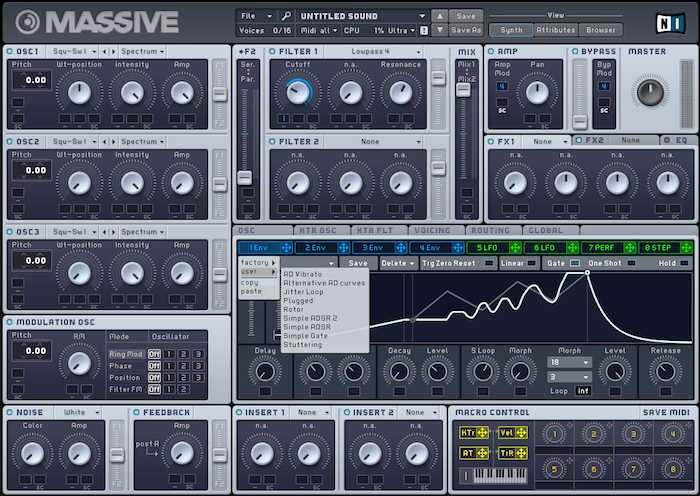Image resolution: width=700 pixels, height=496 pixels.
Task: Click the Master volume knob
Action: [x=650, y=92]
